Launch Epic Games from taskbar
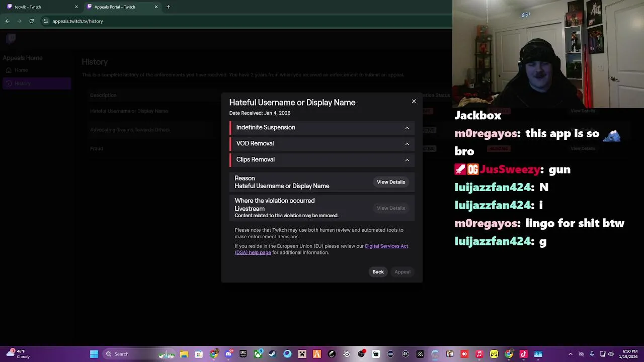The width and height of the screenshot is (644, 362). coord(243,354)
